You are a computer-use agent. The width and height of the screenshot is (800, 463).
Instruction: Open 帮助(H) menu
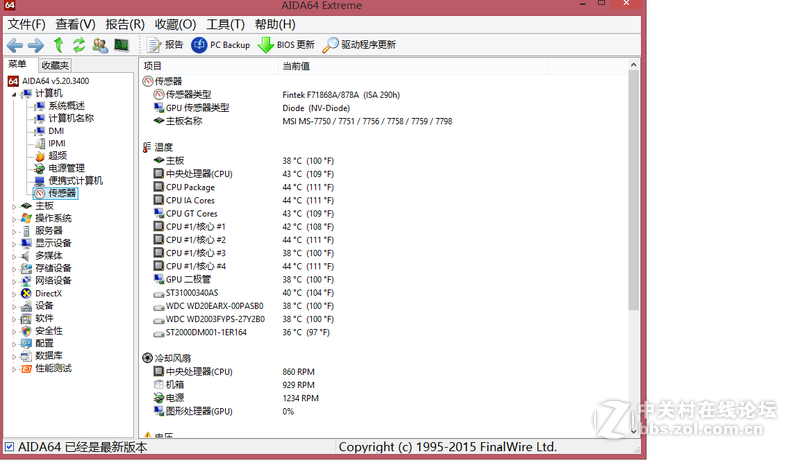click(x=275, y=25)
